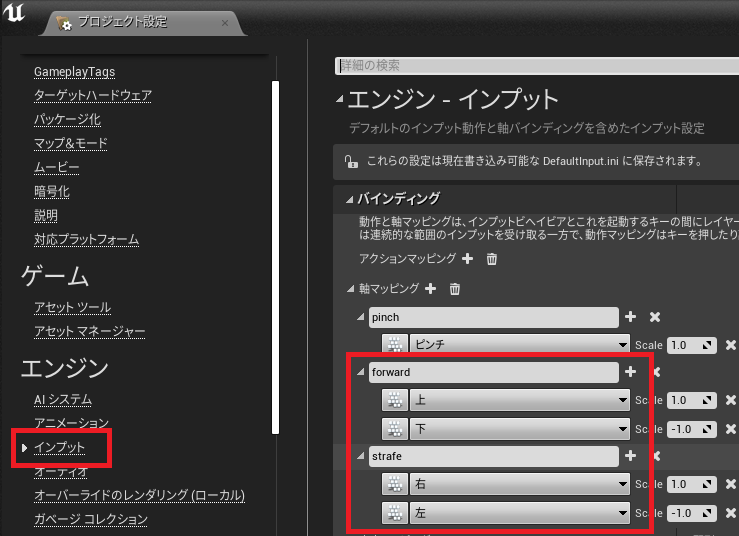
Task: Remove the 上 key binding
Action: [x=731, y=400]
